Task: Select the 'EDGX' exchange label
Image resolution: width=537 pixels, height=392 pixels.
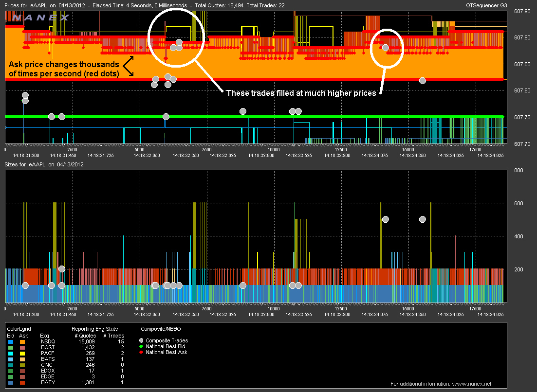Action: point(48,371)
